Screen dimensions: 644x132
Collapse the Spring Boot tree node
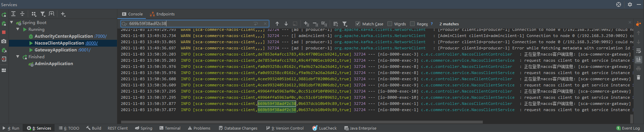tap(12, 22)
